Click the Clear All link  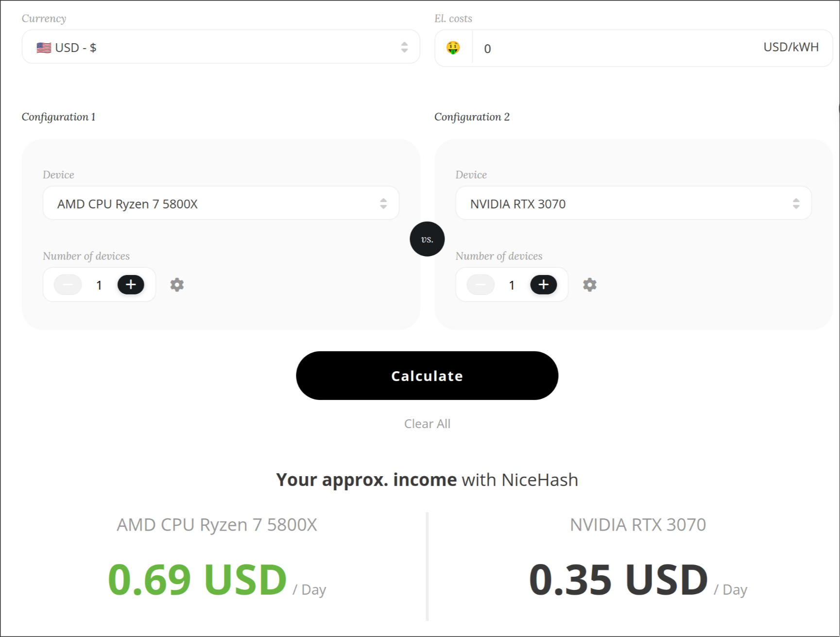coord(427,424)
